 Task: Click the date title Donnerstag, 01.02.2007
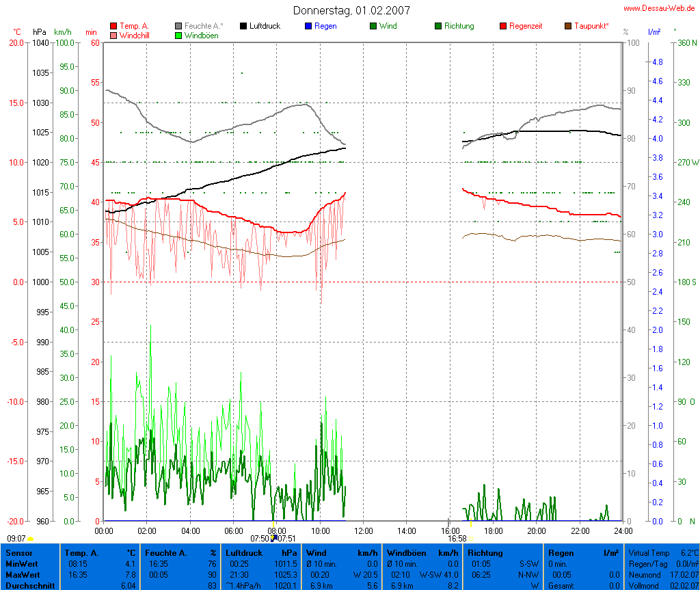pos(351,10)
